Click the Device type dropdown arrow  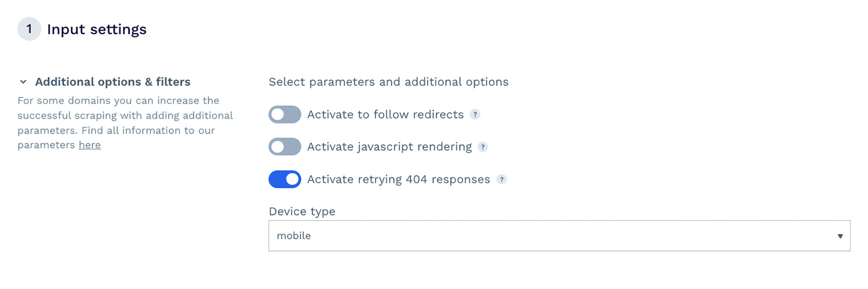[x=840, y=236]
